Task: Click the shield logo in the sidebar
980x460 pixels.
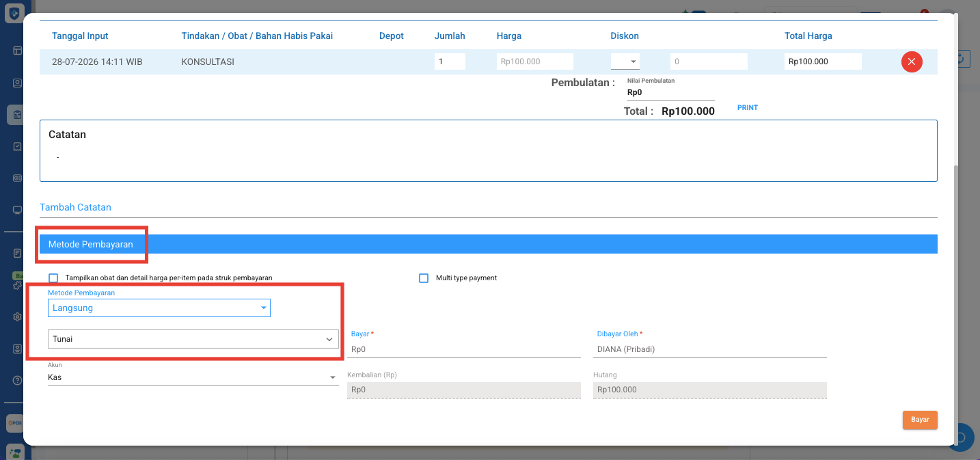Action: [x=14, y=14]
